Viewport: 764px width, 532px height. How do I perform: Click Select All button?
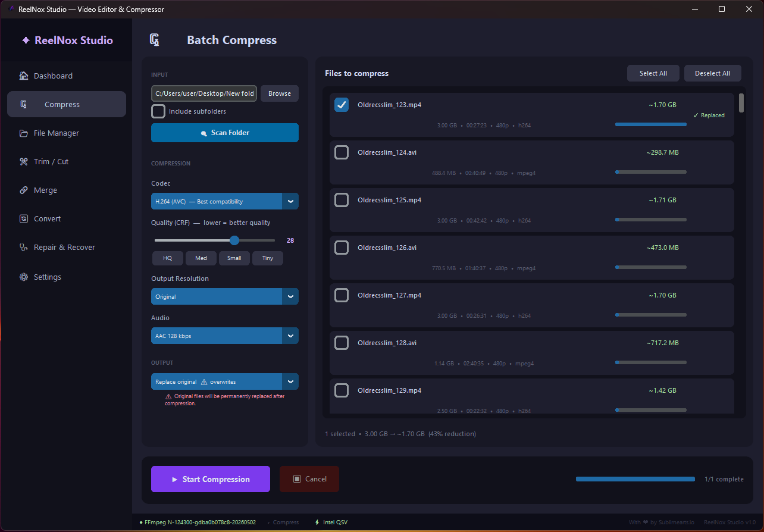[x=653, y=73]
